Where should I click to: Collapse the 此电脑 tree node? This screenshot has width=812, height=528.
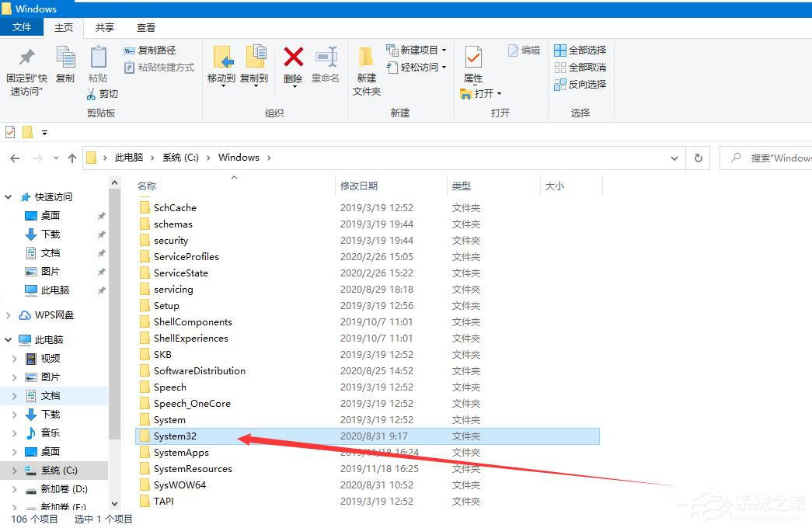pyautogui.click(x=9, y=340)
